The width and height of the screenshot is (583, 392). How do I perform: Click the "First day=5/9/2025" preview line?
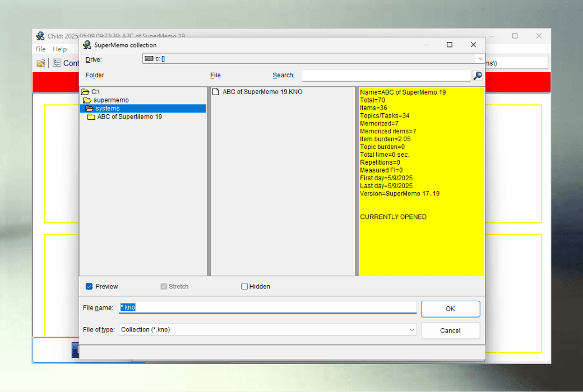click(386, 178)
